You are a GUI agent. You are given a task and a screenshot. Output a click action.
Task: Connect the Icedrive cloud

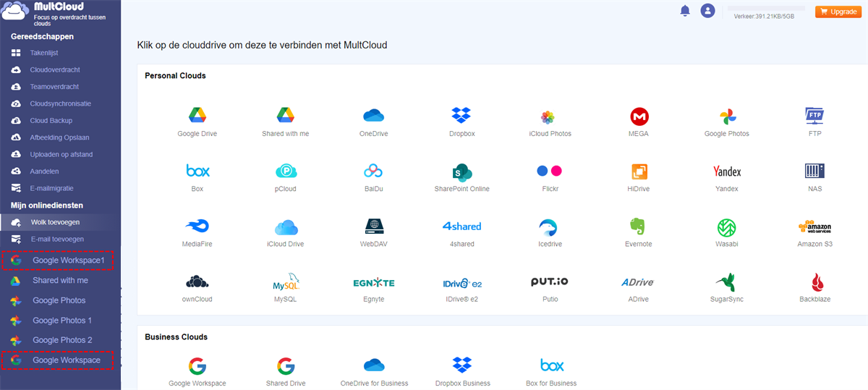(x=548, y=227)
